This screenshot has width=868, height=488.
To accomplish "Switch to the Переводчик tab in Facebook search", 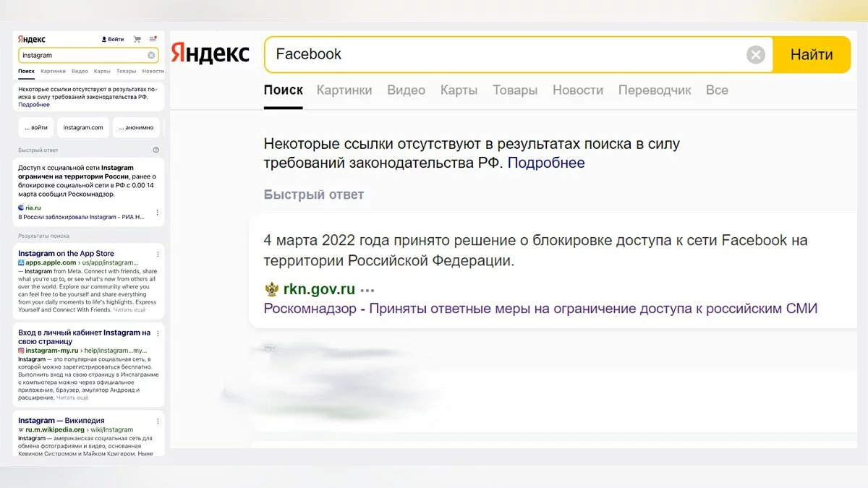I will 655,90.
